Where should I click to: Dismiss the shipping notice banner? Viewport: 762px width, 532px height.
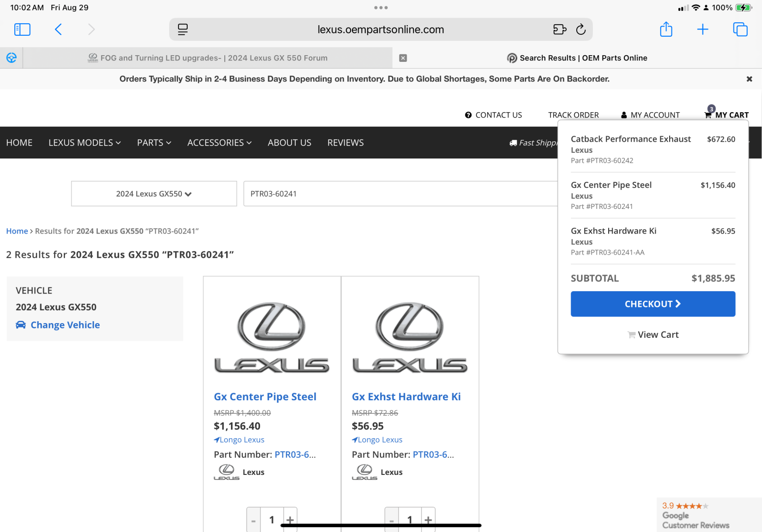pos(749,79)
